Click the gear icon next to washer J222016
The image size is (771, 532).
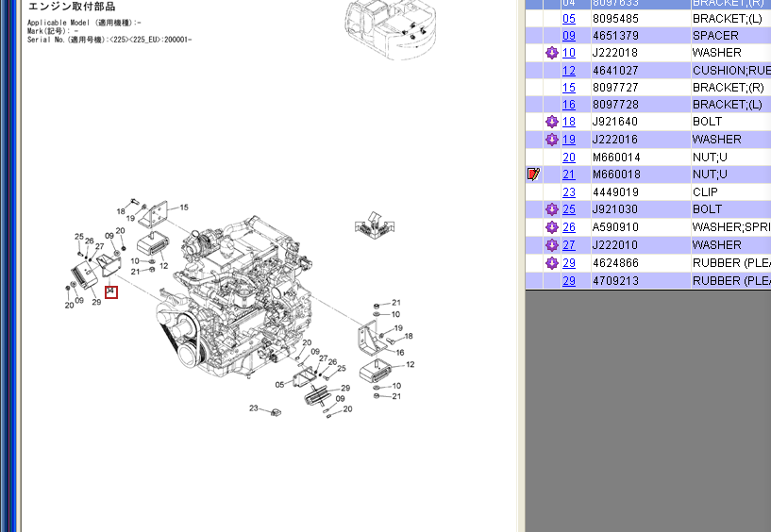[552, 140]
